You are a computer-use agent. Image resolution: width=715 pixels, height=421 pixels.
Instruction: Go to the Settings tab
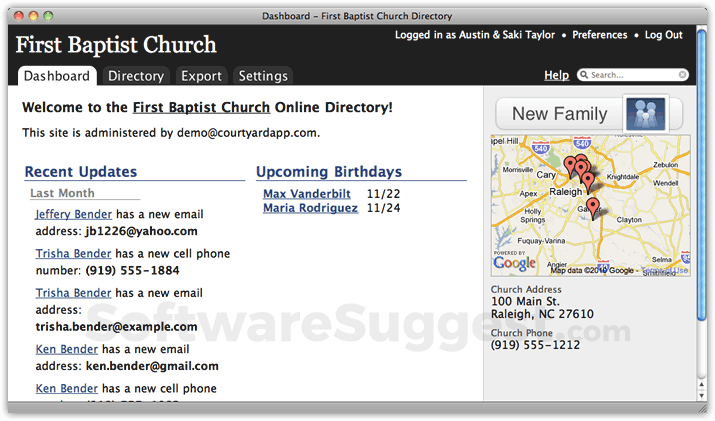point(263,76)
